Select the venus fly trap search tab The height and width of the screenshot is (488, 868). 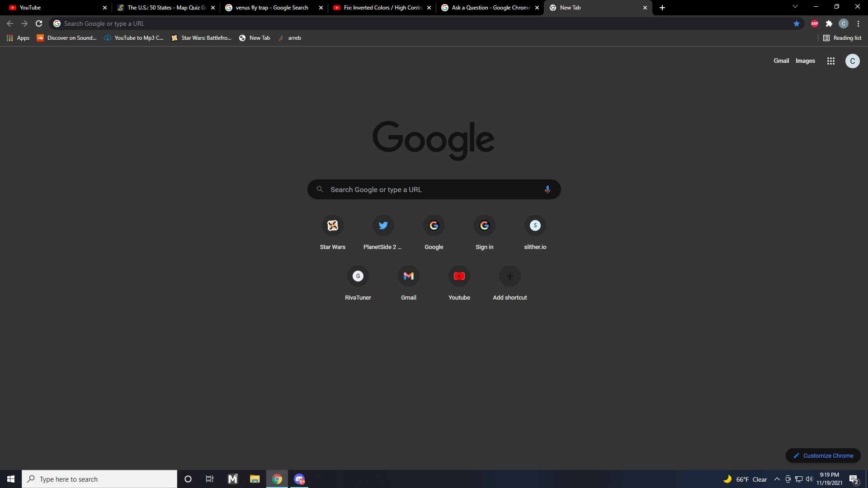click(x=271, y=7)
